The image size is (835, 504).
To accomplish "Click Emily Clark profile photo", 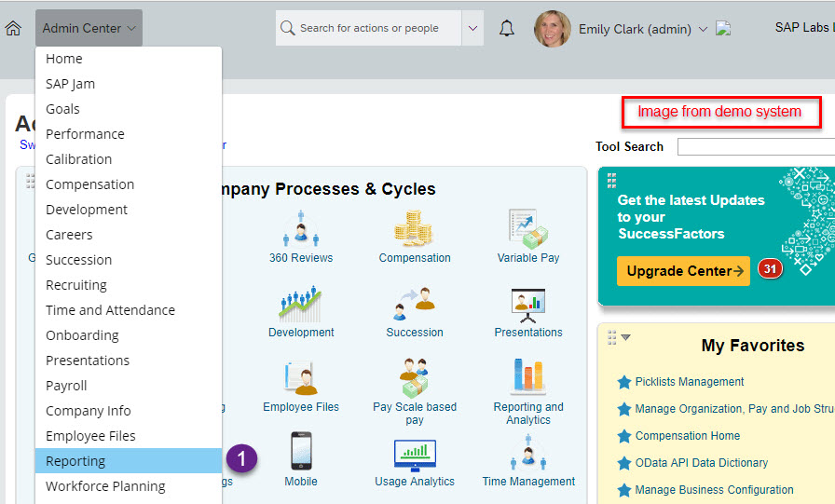I will pyautogui.click(x=553, y=29).
